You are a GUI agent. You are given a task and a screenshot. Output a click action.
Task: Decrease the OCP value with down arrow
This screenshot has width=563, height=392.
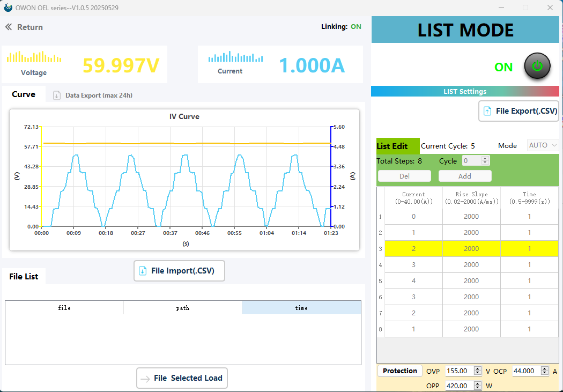point(545,373)
